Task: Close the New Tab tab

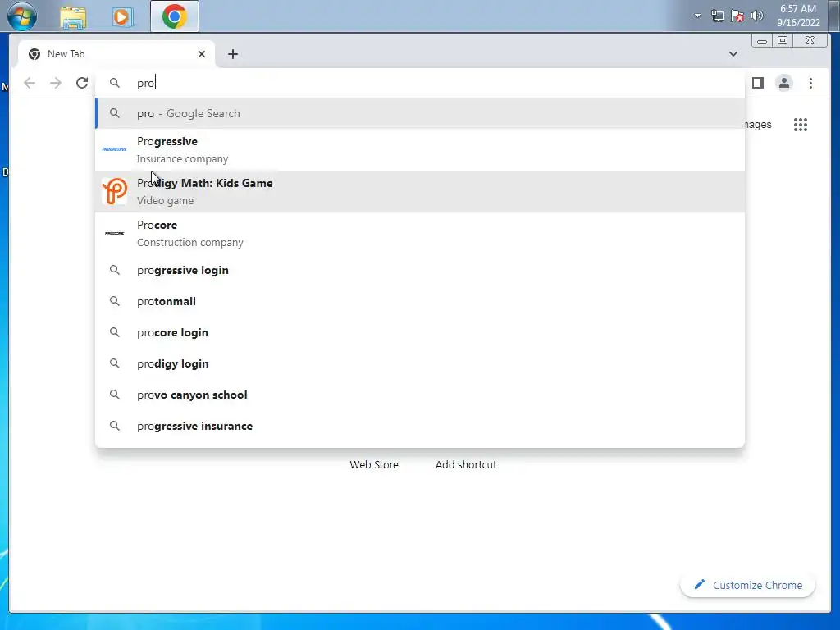Action: point(202,54)
